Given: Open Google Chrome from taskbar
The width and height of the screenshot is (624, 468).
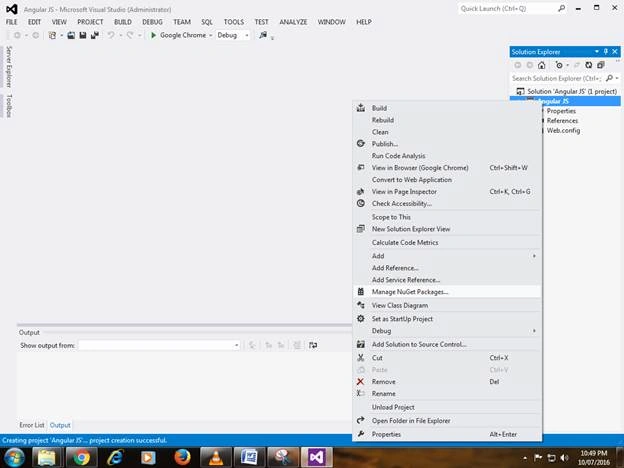Looking at the screenshot, I should tap(81, 457).
